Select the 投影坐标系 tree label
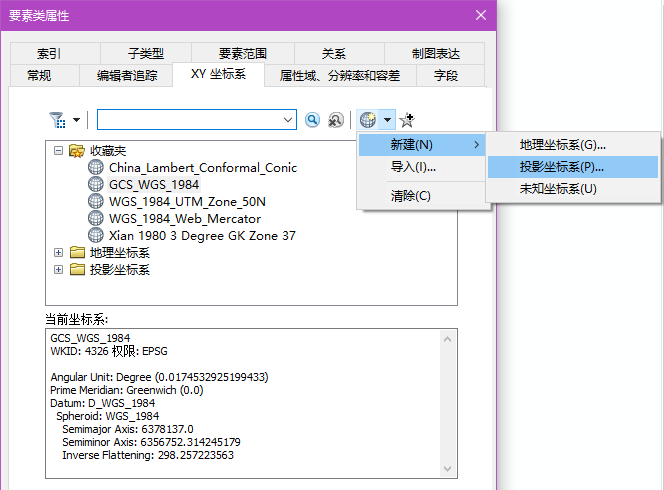Viewport: 664px width, 490px height. coord(120,270)
